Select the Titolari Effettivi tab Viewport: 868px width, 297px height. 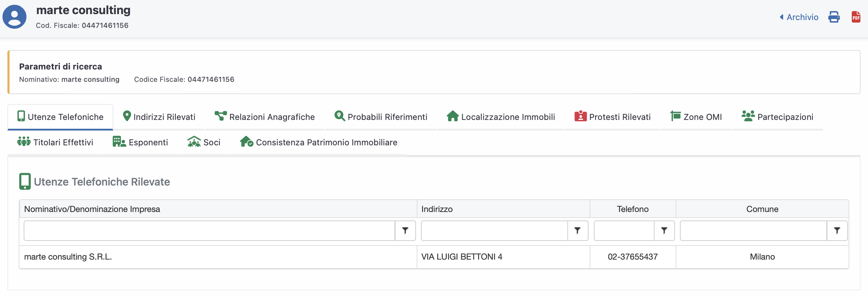pos(55,142)
